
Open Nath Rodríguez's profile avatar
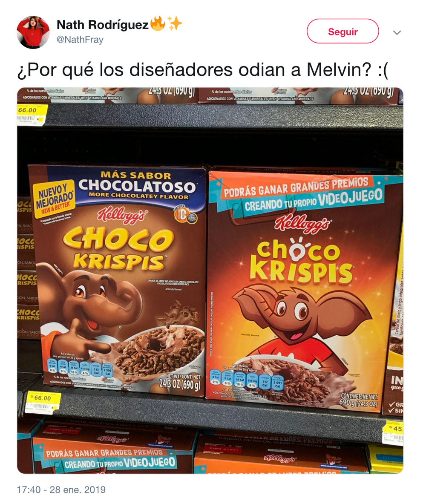(33, 32)
